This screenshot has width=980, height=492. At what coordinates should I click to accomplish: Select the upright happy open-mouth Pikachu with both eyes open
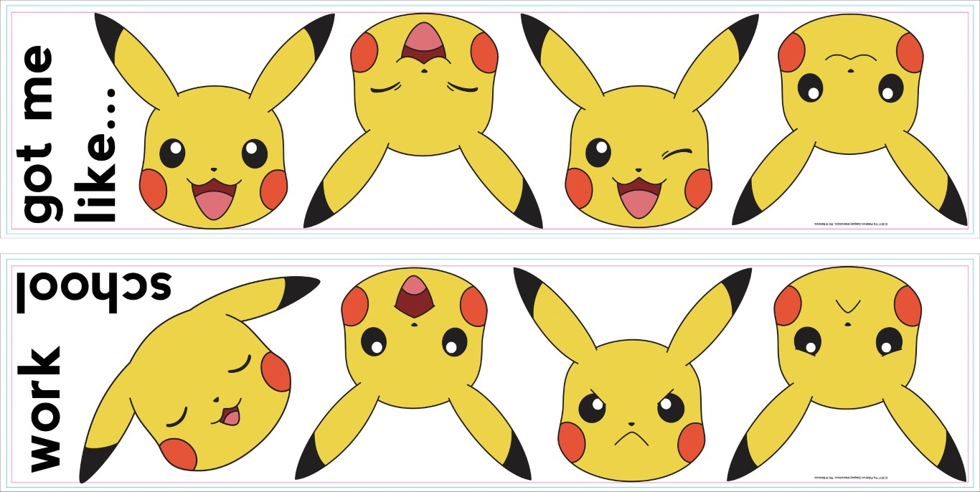[214, 120]
